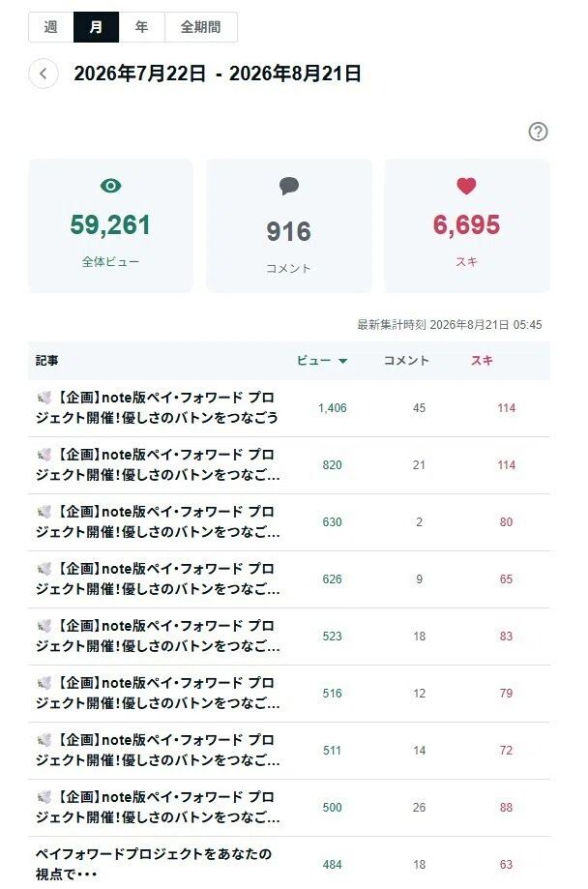The height and width of the screenshot is (889, 588).
Task: Click the thumbnail icon of the 500-view article
Action: click(x=44, y=797)
